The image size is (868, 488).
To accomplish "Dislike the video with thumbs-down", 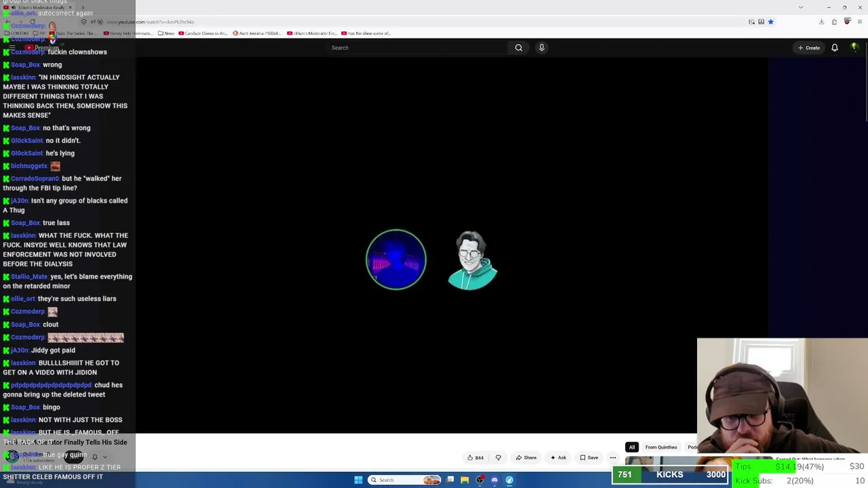I will pyautogui.click(x=498, y=457).
